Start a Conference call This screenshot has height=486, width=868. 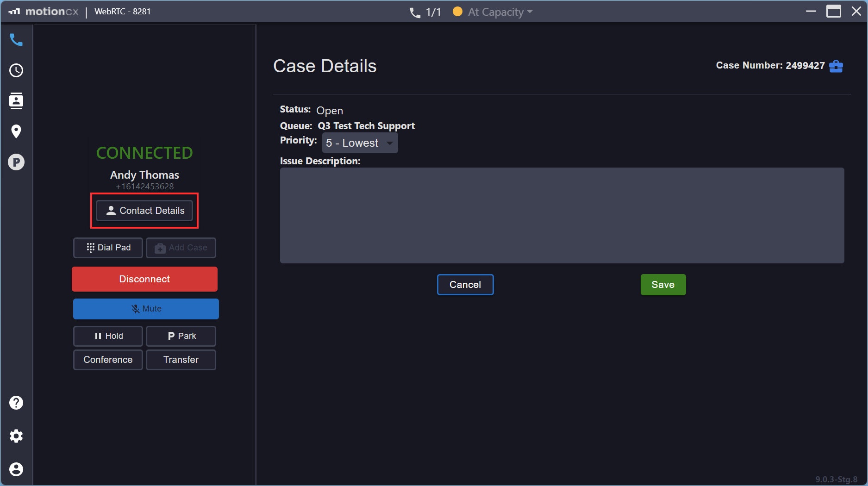[x=108, y=360]
